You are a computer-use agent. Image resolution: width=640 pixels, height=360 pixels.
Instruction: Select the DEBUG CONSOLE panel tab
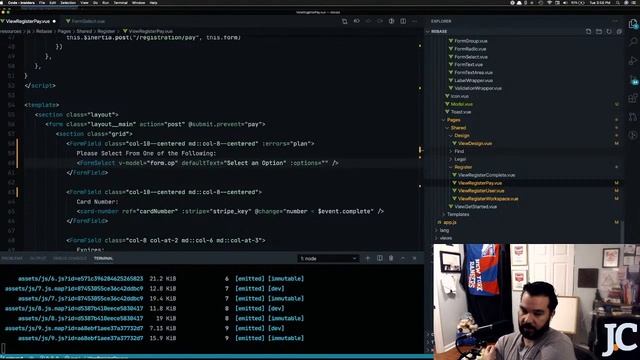pos(70,258)
